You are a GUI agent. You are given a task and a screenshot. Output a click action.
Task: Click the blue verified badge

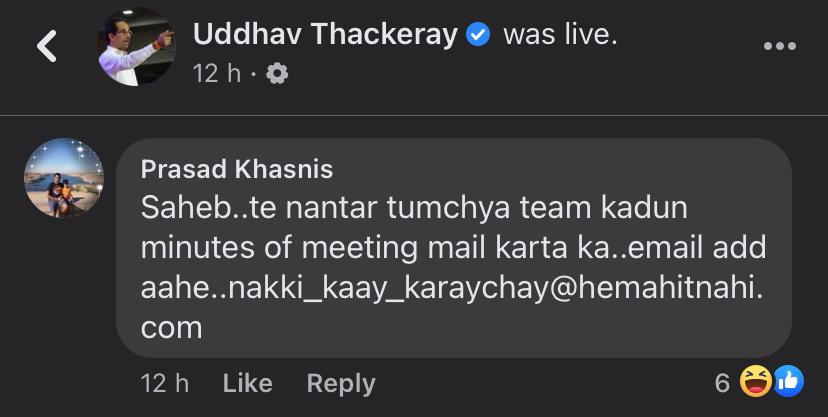(x=478, y=36)
